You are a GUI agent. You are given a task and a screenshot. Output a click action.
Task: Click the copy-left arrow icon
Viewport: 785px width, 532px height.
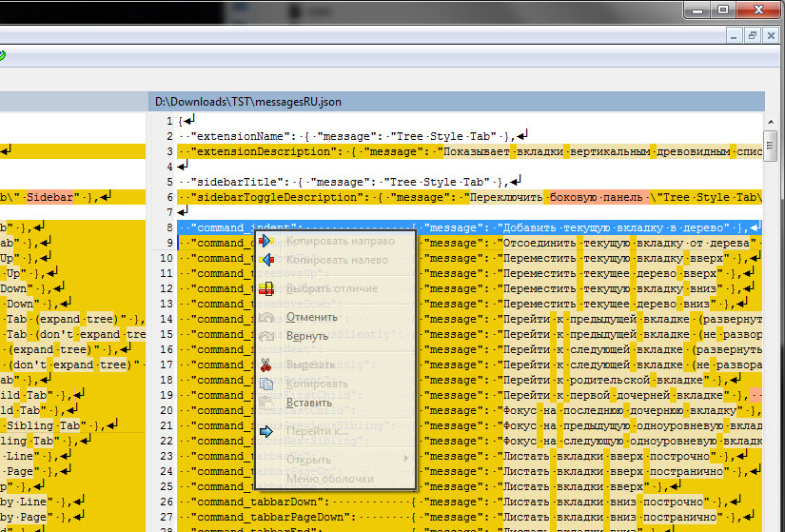(267, 260)
